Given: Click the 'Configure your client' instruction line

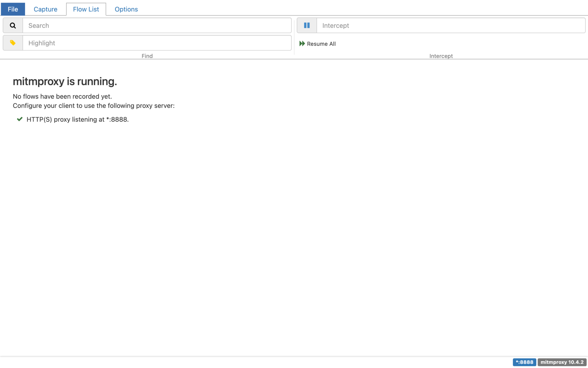Looking at the screenshot, I should [94, 106].
